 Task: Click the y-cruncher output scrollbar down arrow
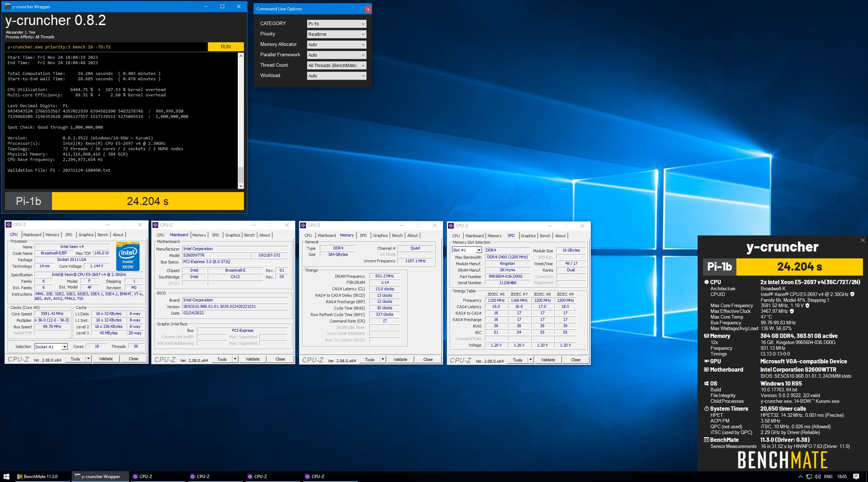click(241, 186)
